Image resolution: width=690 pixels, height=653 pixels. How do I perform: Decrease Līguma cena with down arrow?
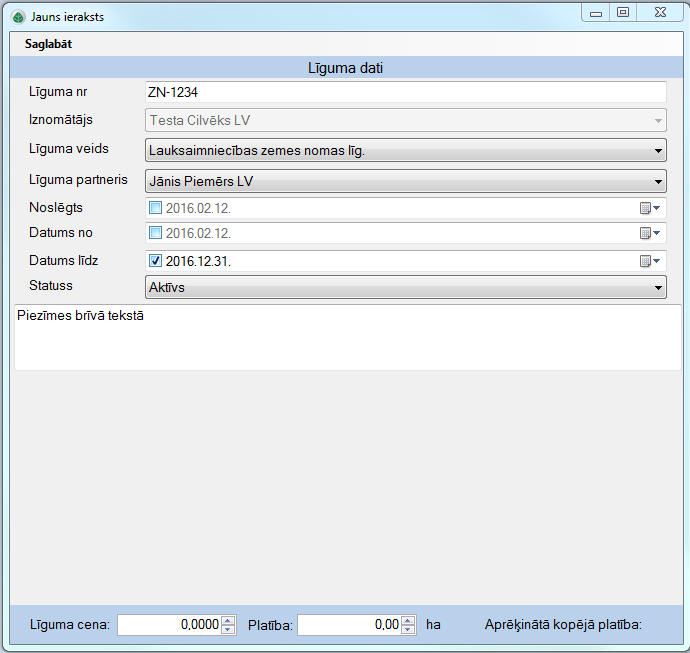click(228, 630)
